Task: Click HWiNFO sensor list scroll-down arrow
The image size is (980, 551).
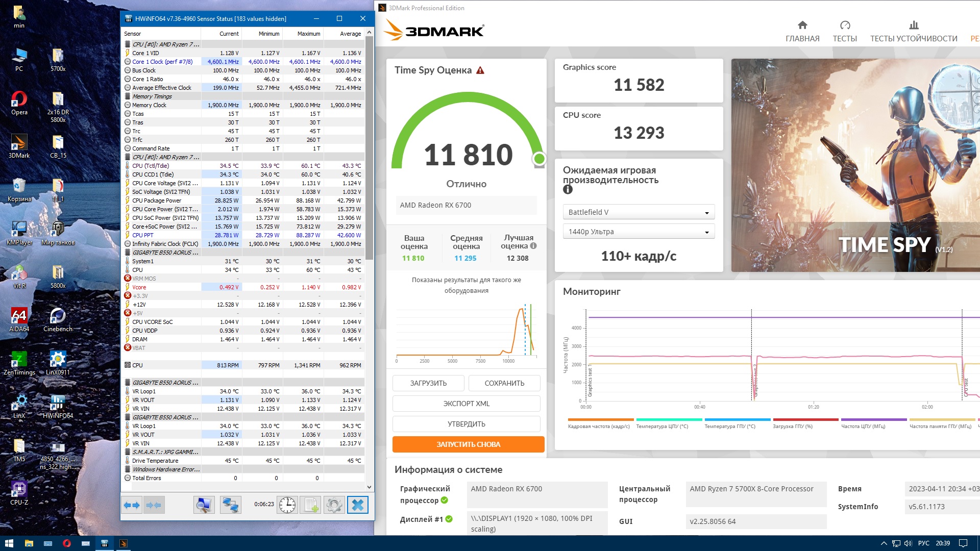Action: pyautogui.click(x=370, y=487)
